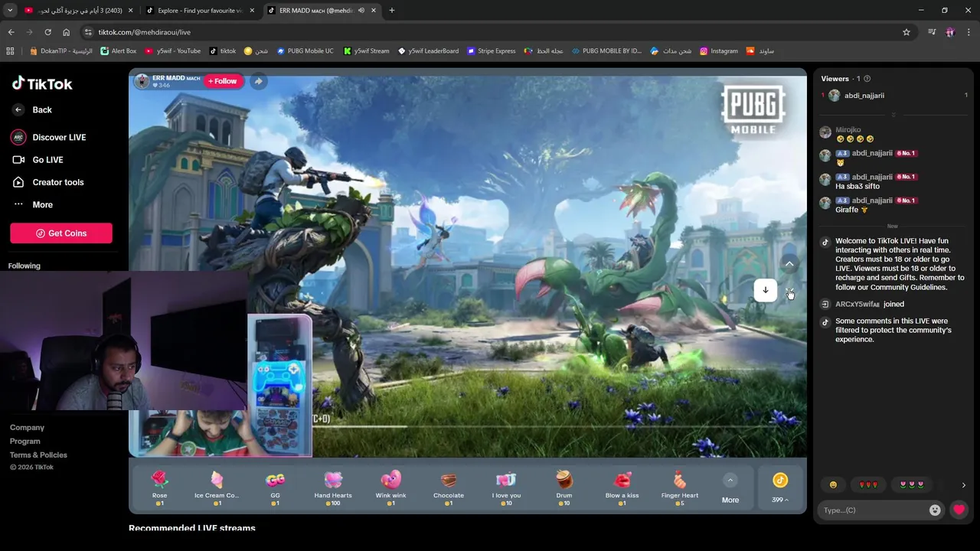The image size is (980, 551).
Task: Open y5wif LeaderBoard bookmark
Action: tap(428, 51)
